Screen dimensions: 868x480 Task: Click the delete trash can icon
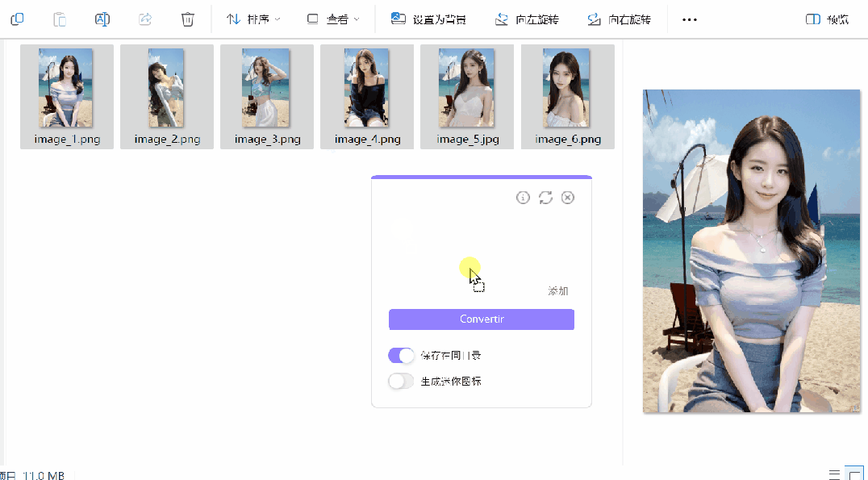point(188,19)
